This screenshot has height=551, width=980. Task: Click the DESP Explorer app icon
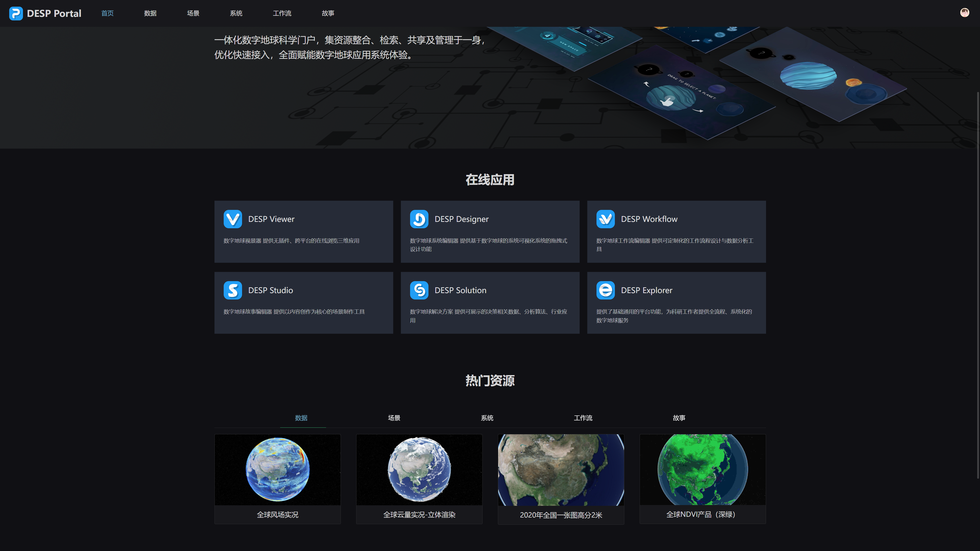pyautogui.click(x=605, y=290)
